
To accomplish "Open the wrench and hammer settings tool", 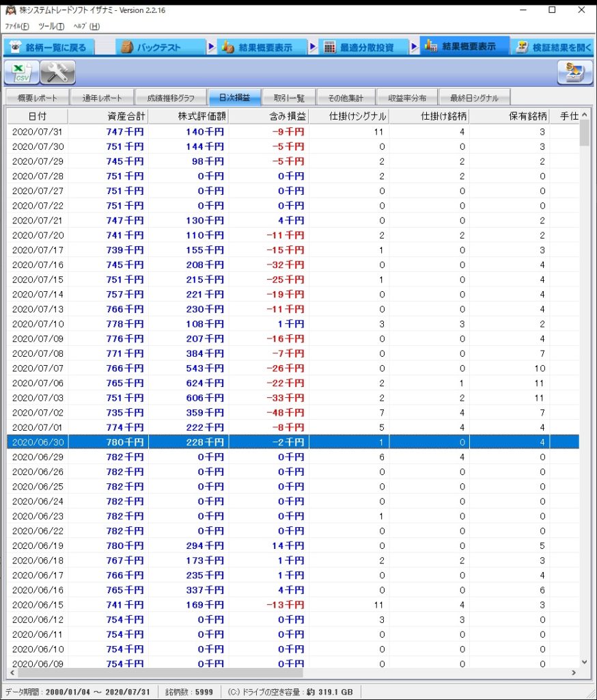I will pos(57,72).
